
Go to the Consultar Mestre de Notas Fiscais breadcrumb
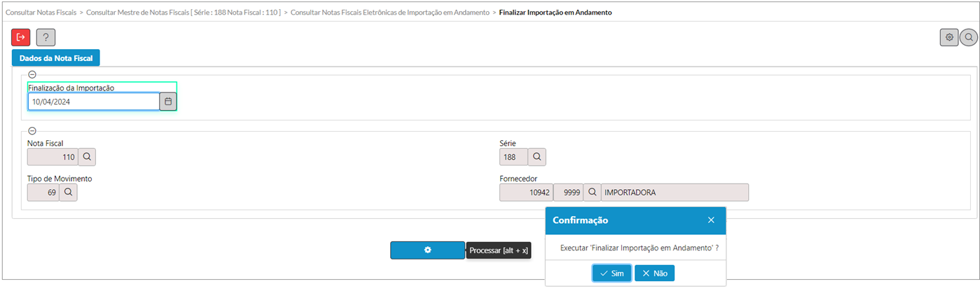point(183,13)
